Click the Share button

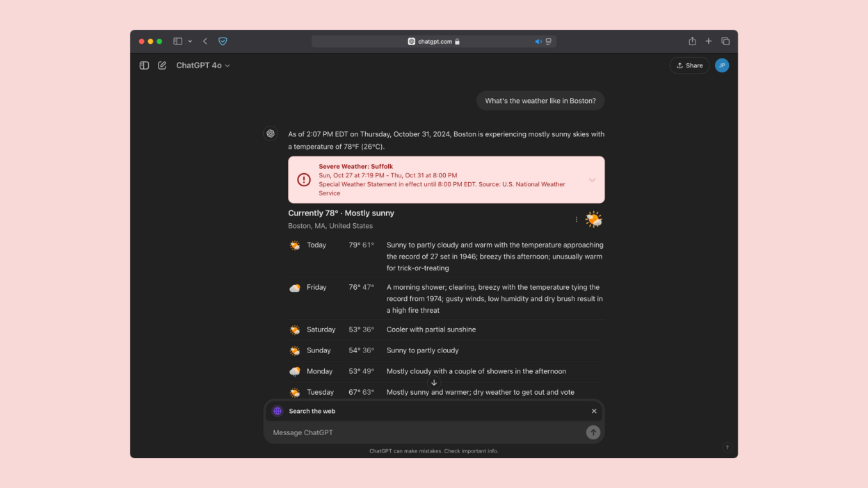[689, 65]
